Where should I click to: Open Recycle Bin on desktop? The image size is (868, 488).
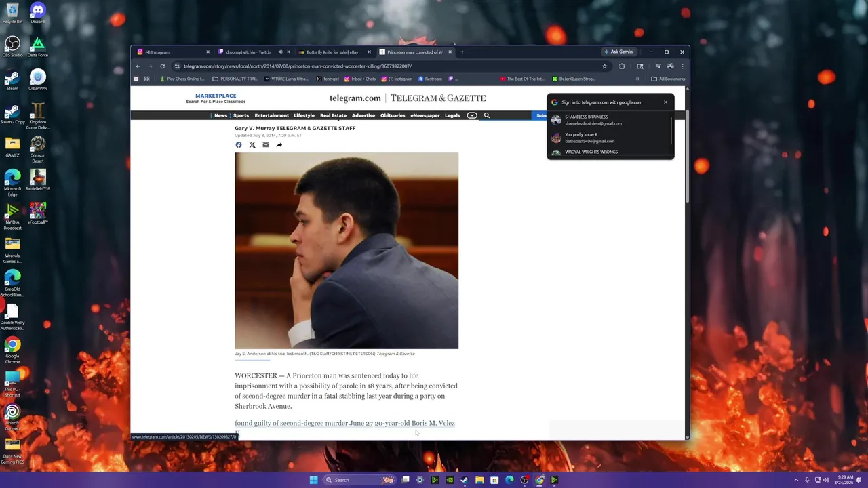coord(12,12)
